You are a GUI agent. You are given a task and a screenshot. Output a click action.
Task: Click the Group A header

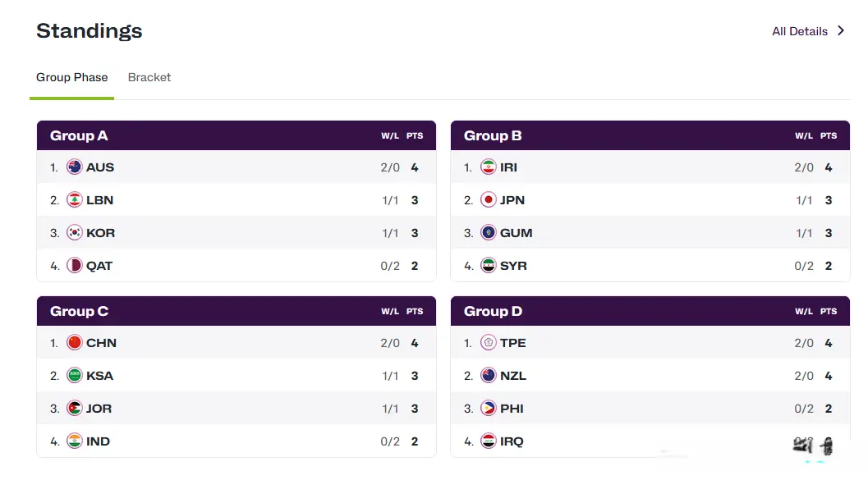79,135
